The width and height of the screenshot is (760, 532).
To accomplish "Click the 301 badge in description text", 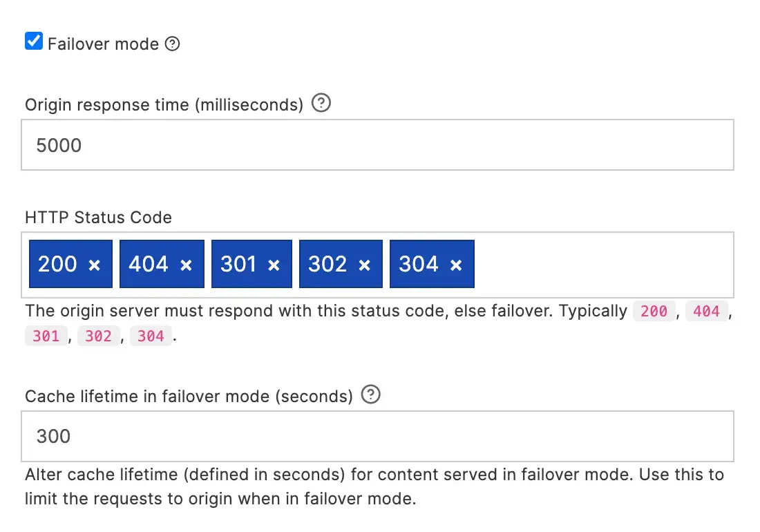I will [46, 336].
